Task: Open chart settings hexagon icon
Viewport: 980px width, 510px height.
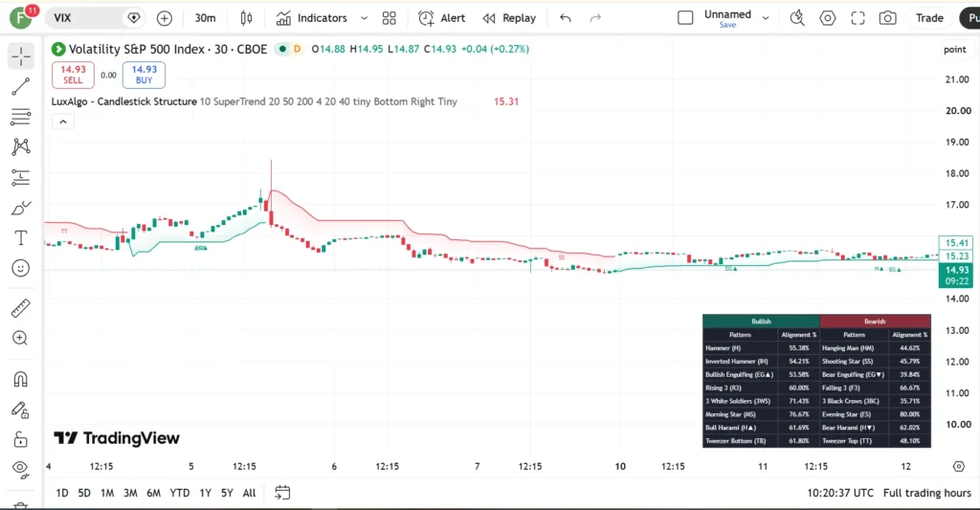Action: [x=828, y=18]
